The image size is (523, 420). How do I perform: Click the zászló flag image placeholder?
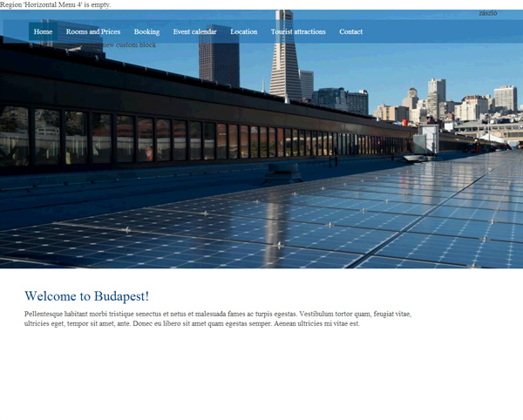pyautogui.click(x=487, y=13)
